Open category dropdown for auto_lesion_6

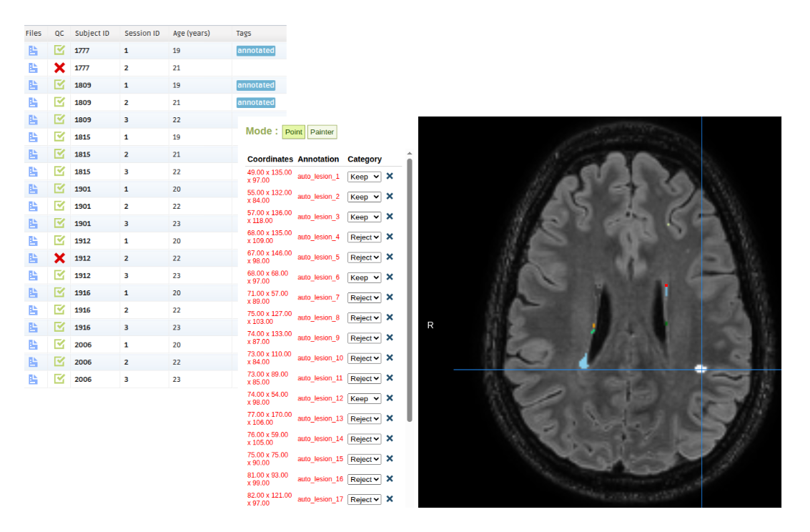(364, 277)
